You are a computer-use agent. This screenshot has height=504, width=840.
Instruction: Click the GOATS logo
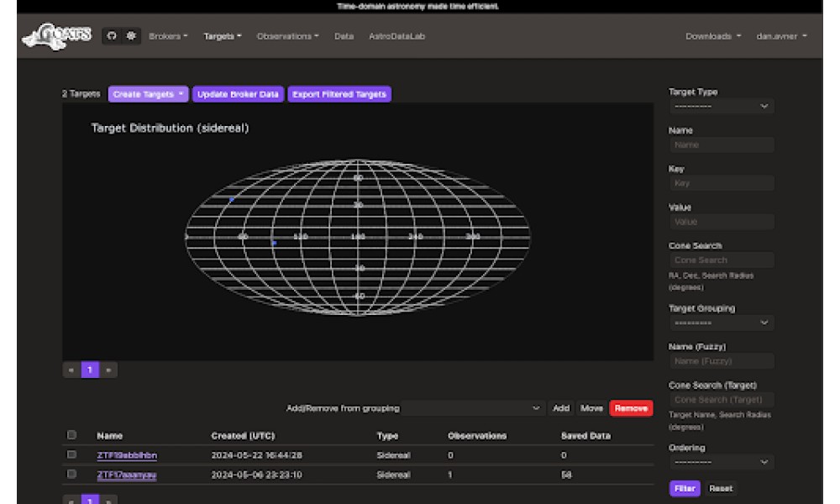(57, 36)
